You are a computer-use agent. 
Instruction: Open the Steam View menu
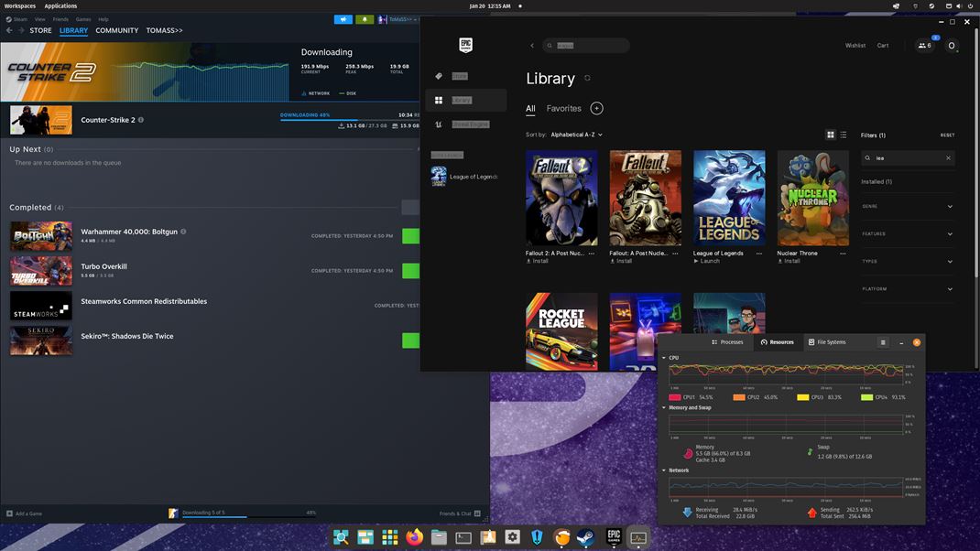(39, 18)
